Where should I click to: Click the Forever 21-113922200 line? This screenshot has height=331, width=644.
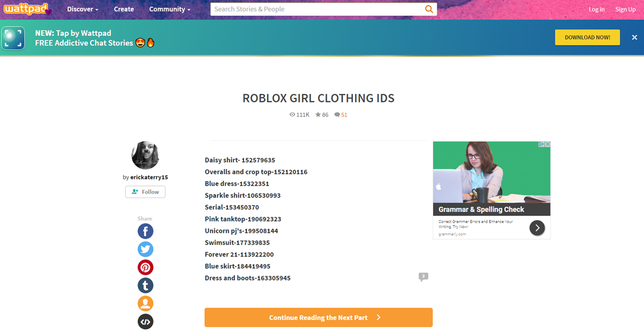coord(239,255)
